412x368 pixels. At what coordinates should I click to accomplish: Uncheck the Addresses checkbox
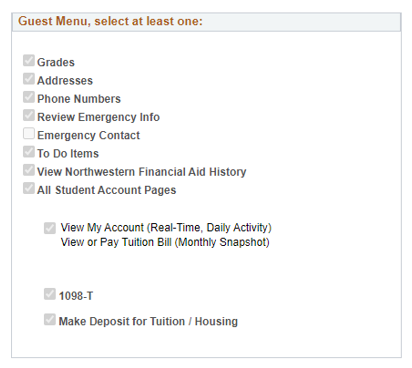(29, 79)
